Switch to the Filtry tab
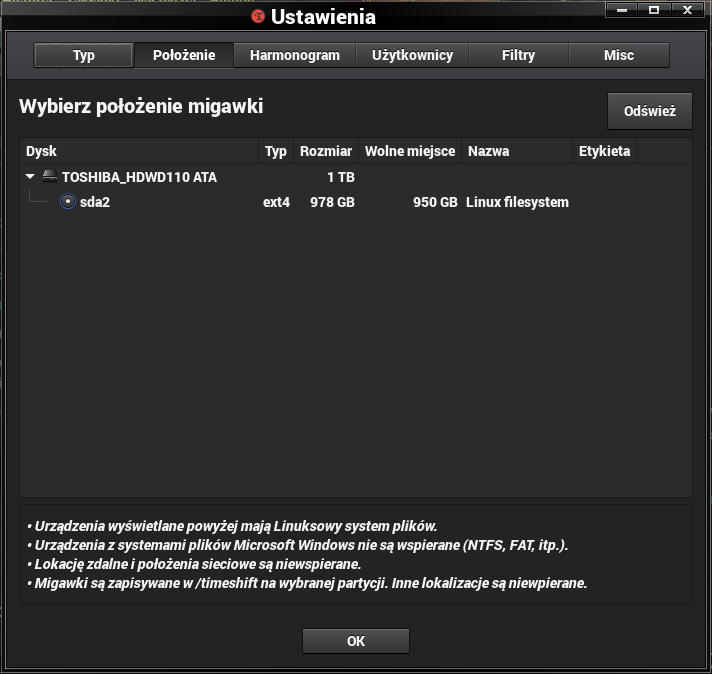 [518, 55]
